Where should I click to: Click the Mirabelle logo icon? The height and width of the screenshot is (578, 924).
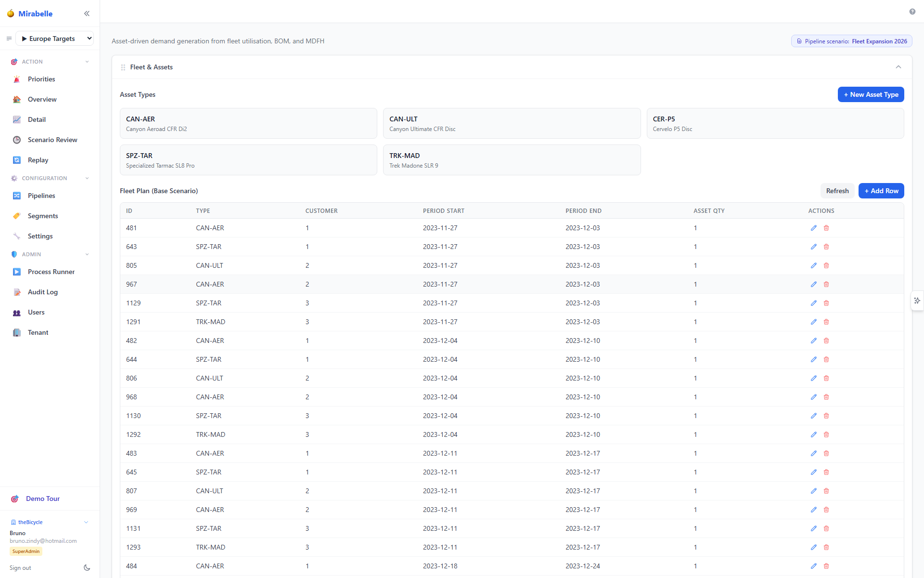coord(11,13)
